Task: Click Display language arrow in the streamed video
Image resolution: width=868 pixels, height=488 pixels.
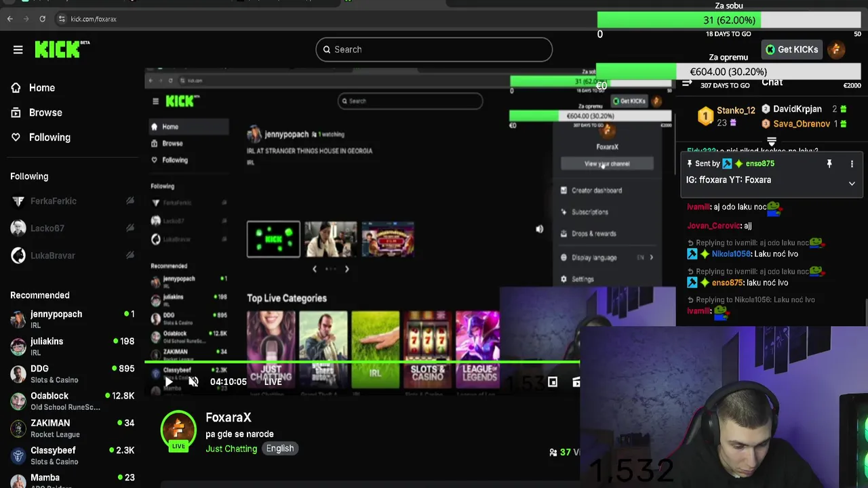Action: 651,258
